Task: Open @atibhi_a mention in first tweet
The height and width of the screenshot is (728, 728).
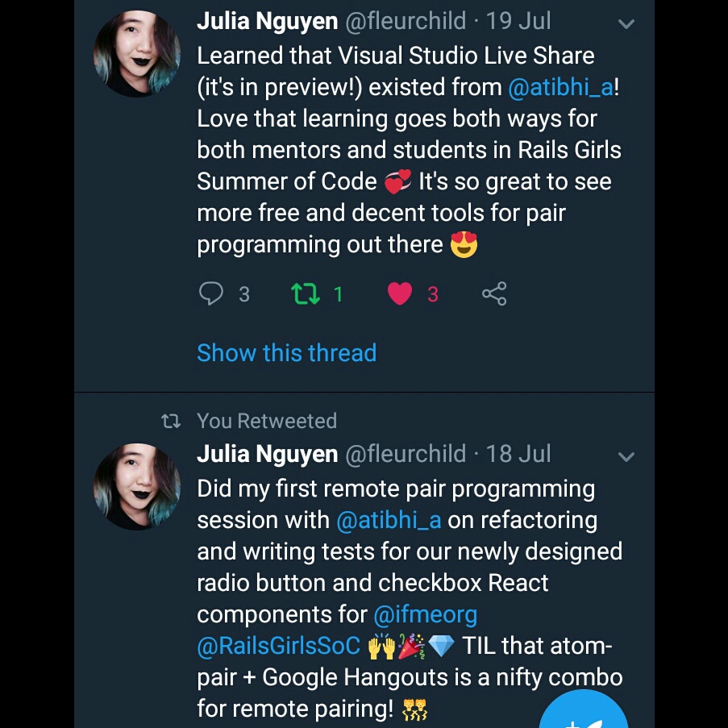Action: (x=561, y=87)
